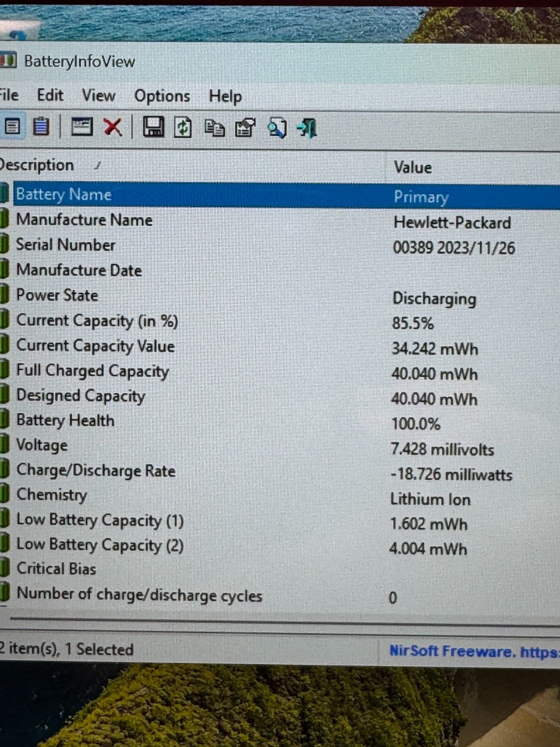
Task: Open the View menu
Action: point(98,95)
